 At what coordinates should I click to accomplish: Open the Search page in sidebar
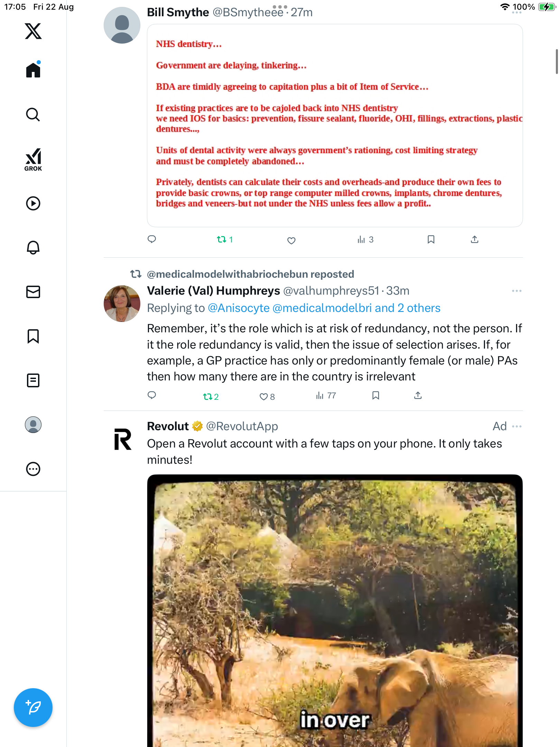tap(33, 115)
